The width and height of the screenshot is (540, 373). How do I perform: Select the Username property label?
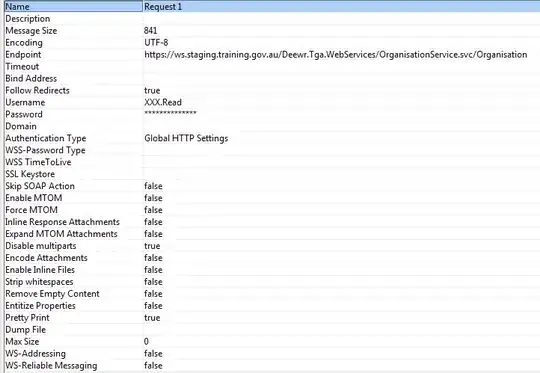coord(25,102)
